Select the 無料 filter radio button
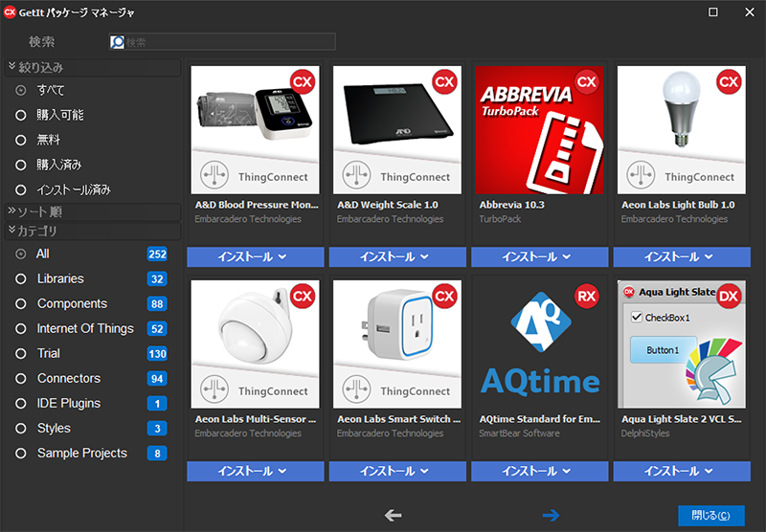Image resolution: width=766 pixels, height=532 pixels. [x=21, y=140]
